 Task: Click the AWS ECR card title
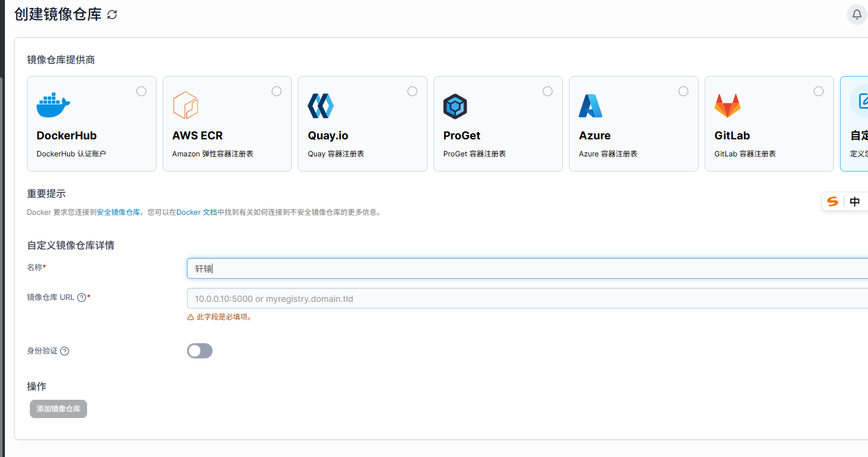(x=198, y=136)
